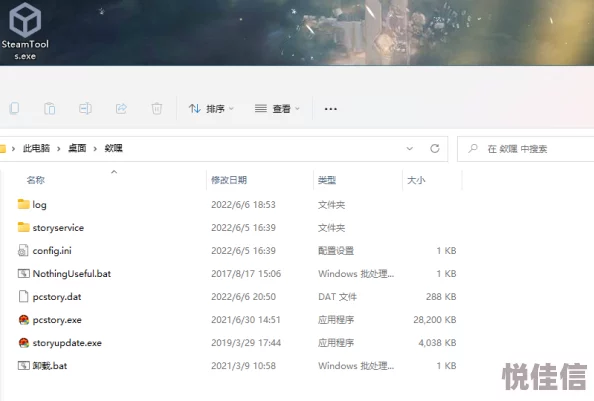
Task: Open the SteamTools.exe desktop shortcut
Action: point(25,31)
